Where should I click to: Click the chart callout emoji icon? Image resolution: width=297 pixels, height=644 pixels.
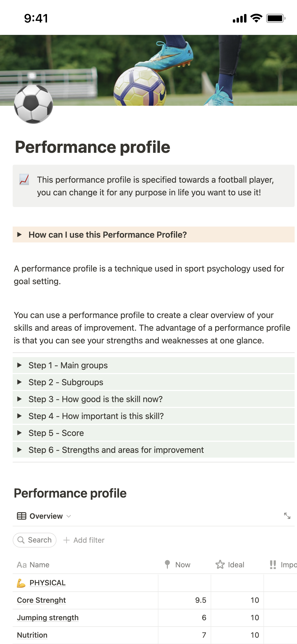24,180
